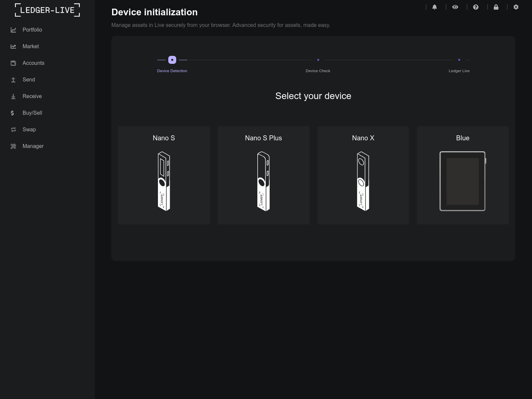Click the Swap arrows icon

click(13, 130)
